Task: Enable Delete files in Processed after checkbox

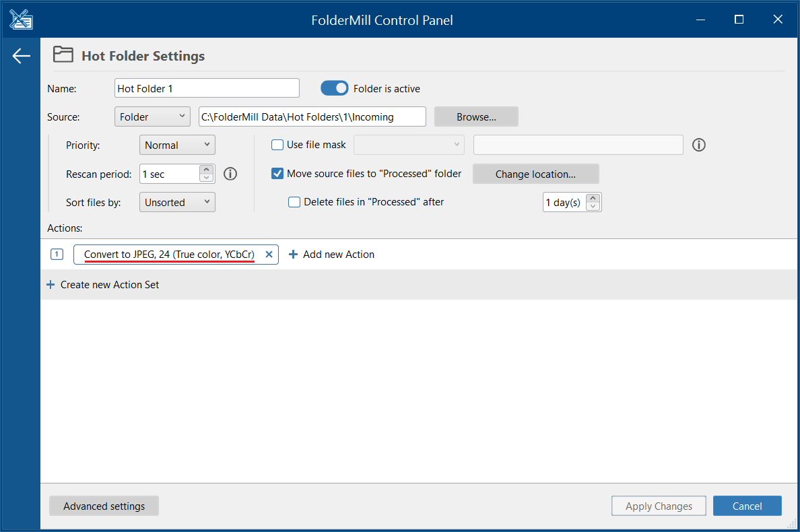Action: click(294, 202)
